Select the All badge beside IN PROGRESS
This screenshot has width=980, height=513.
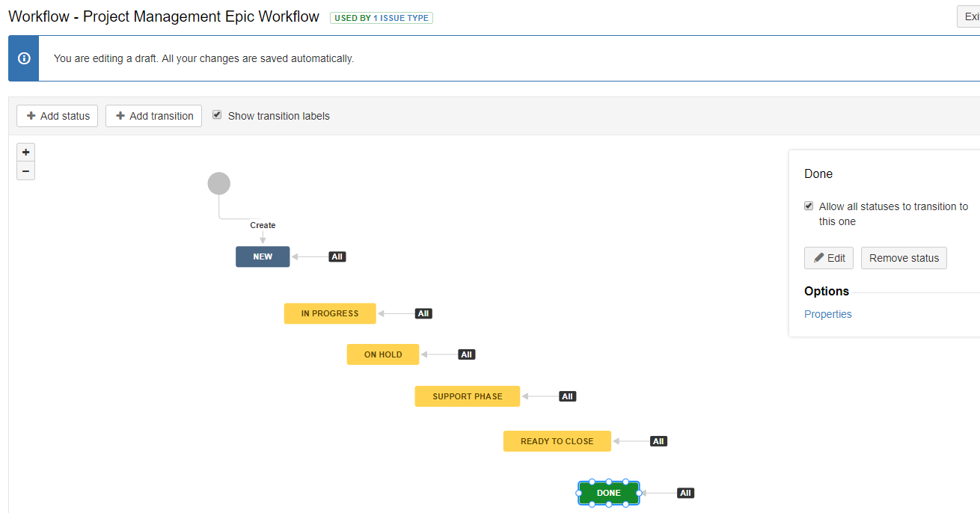pos(423,313)
